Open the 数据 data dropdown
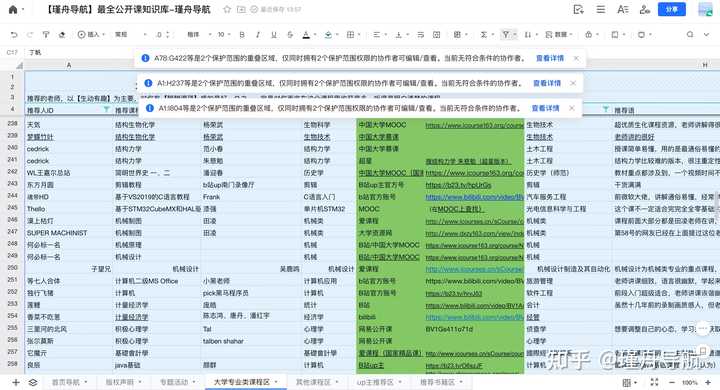 pos(559,34)
